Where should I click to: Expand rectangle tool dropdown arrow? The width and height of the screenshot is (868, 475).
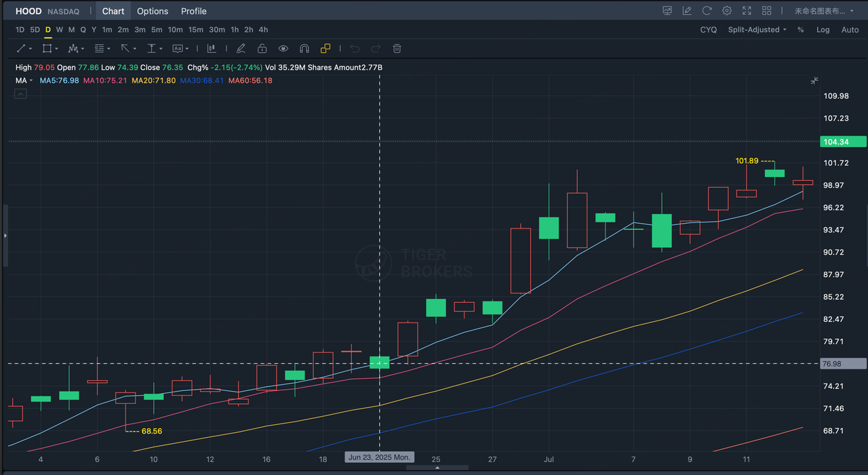coord(56,49)
